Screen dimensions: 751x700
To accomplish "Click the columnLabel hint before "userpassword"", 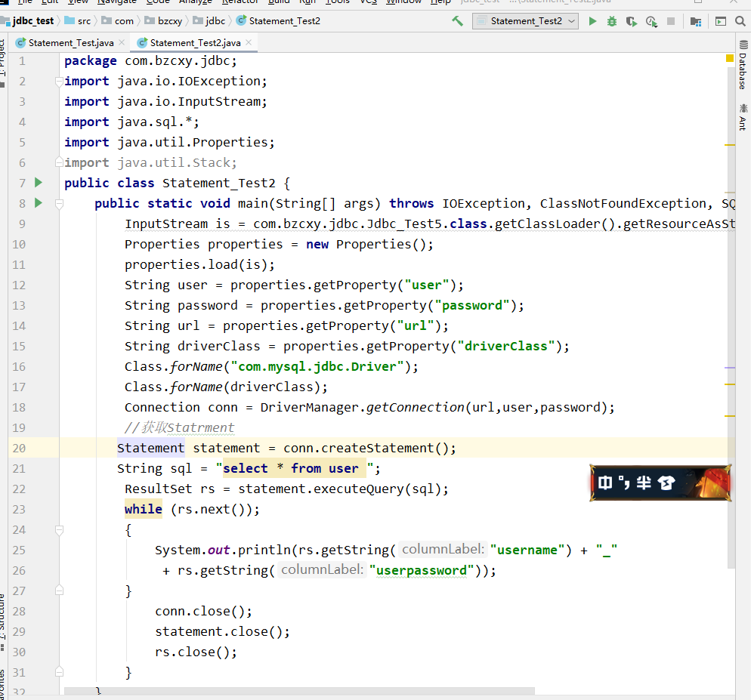I will [323, 570].
